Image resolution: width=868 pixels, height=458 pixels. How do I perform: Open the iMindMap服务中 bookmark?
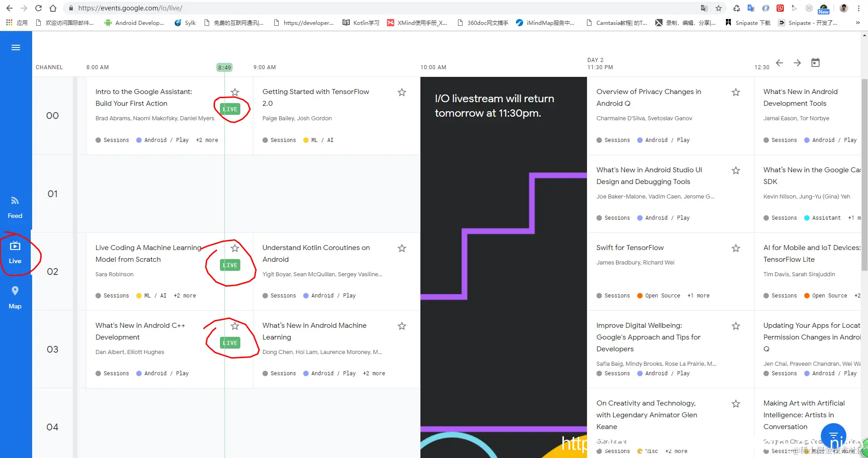pos(545,23)
